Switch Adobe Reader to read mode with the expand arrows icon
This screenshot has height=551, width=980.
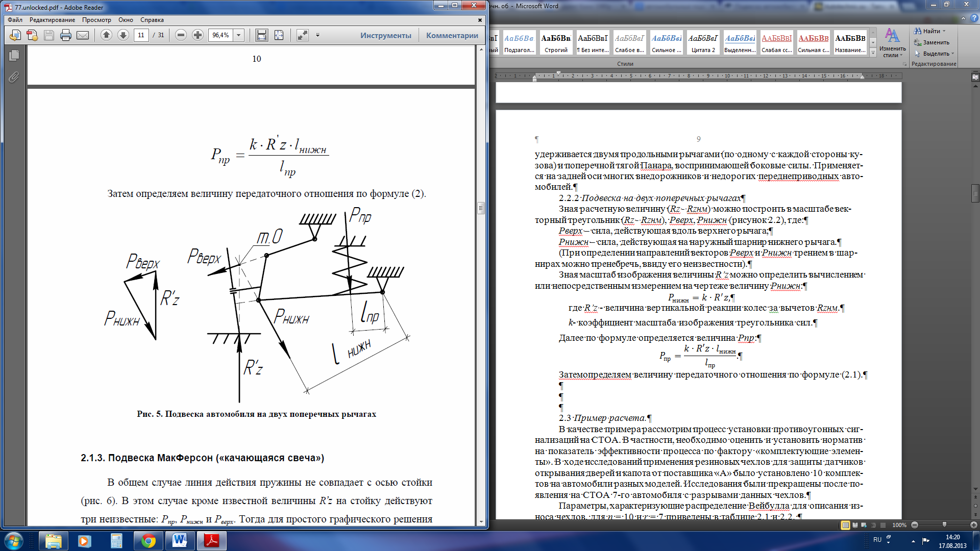pyautogui.click(x=303, y=35)
